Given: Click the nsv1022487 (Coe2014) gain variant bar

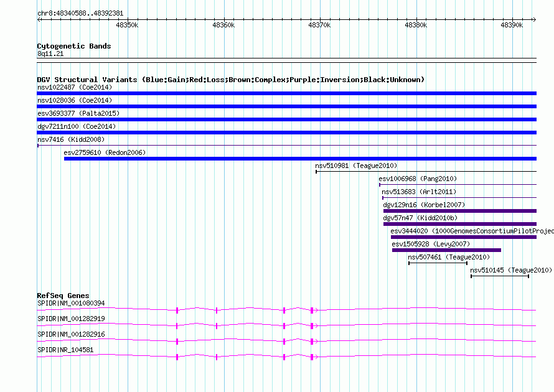Looking at the screenshot, I should (x=286, y=93).
